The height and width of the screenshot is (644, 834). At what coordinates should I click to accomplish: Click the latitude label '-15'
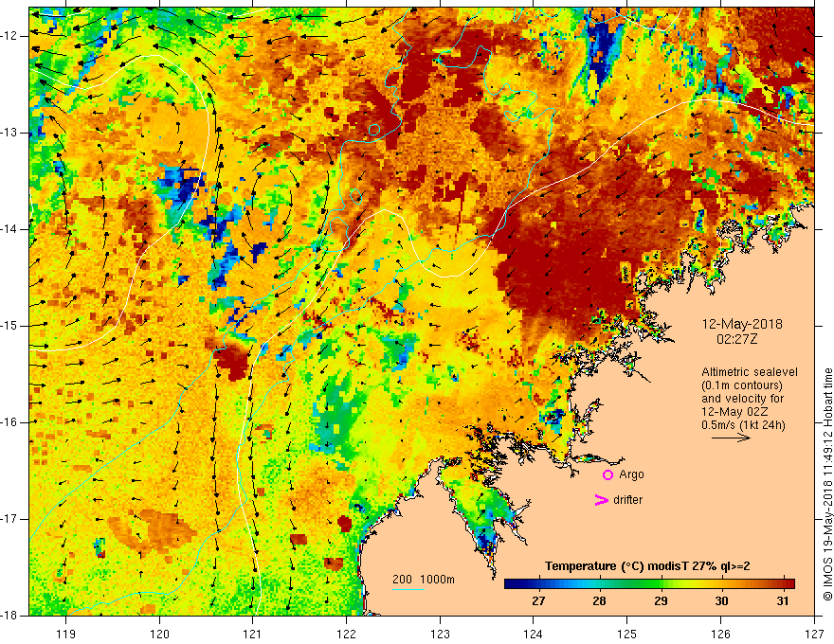click(9, 326)
